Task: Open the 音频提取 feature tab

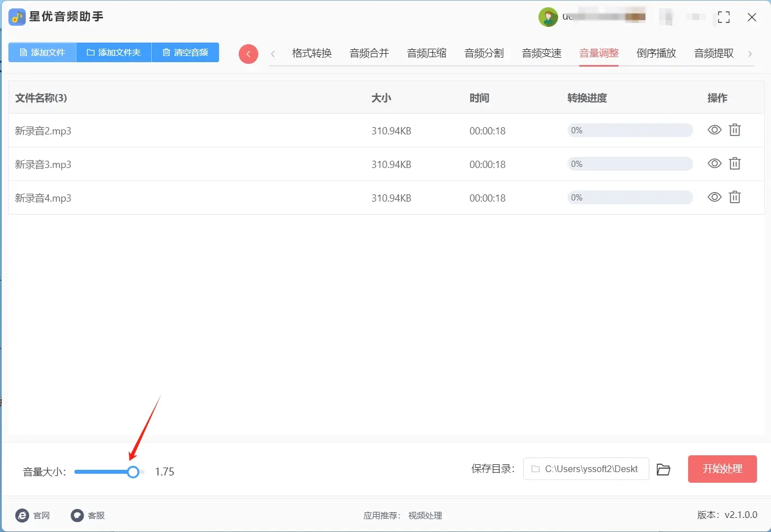Action: [x=713, y=53]
